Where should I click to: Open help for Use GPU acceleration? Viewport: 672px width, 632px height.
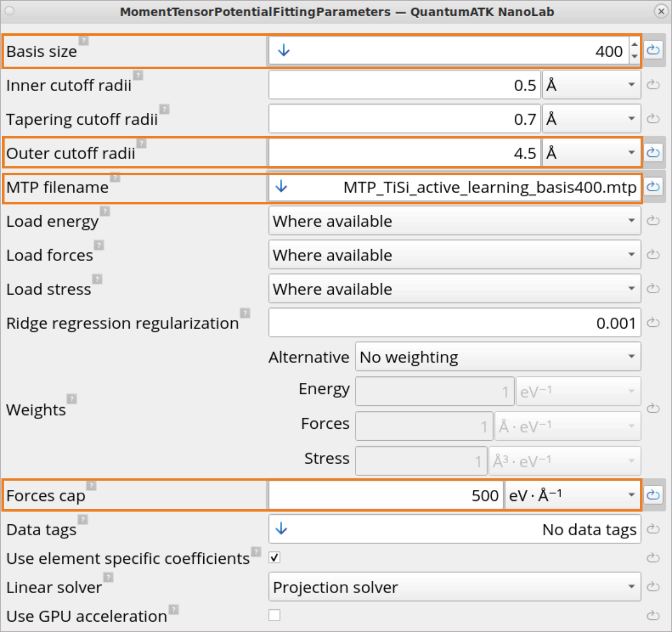tap(174, 609)
